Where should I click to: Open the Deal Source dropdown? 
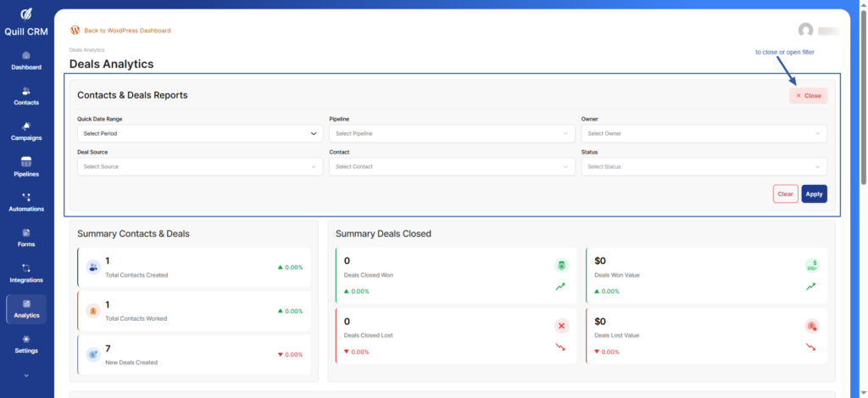coord(200,167)
